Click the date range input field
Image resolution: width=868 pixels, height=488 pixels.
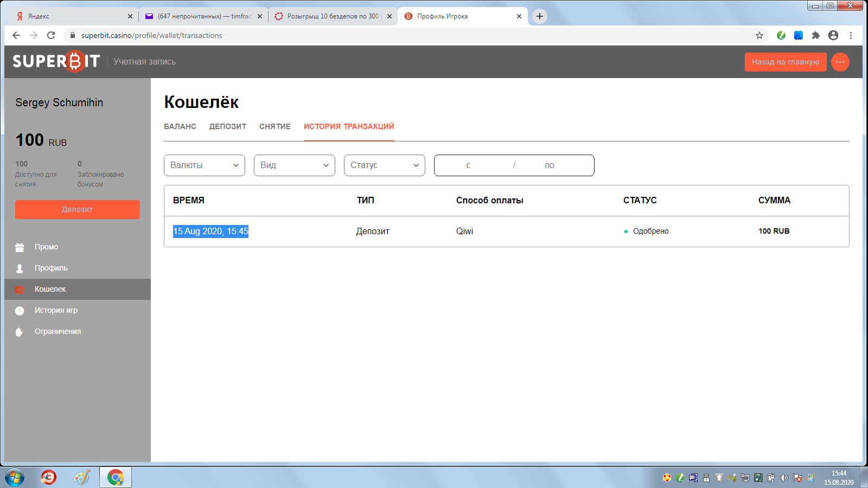point(514,165)
